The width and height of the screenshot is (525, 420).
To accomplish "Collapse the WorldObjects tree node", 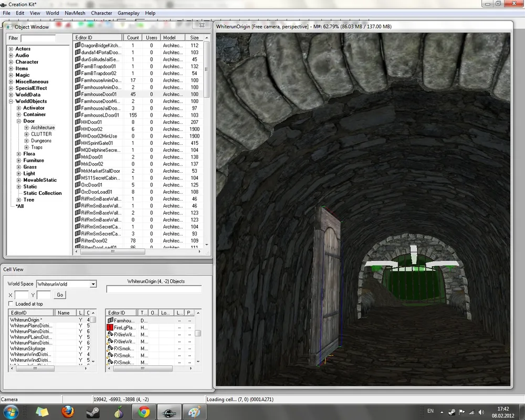I will (x=11, y=101).
